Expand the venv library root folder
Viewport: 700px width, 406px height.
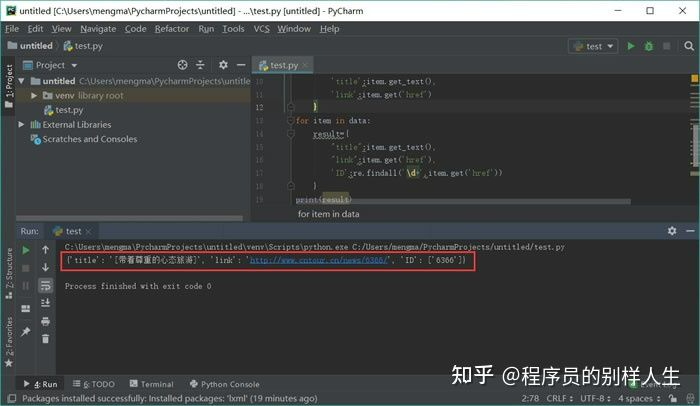(x=34, y=96)
